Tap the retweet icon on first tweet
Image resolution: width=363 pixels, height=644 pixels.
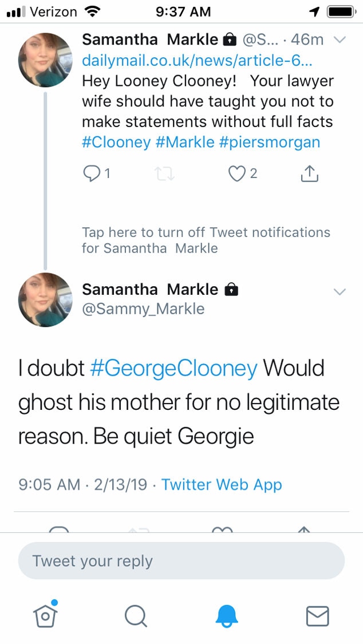pos(164,173)
